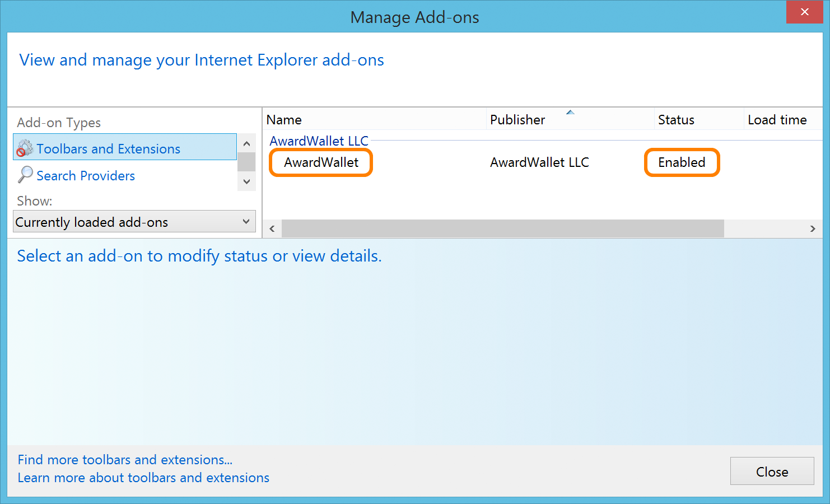The image size is (830, 504).
Task: Click the Toolbars and Extensions gear icon
Action: (x=25, y=148)
